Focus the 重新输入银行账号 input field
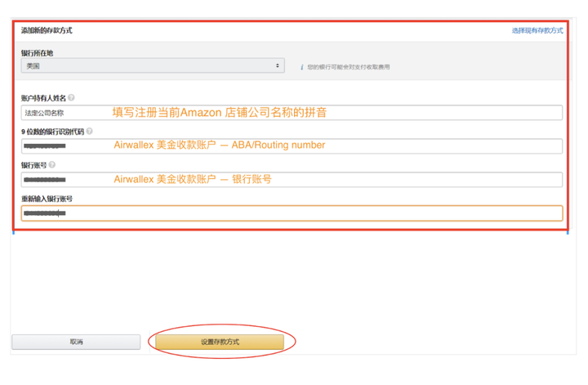This screenshot has height=385, width=588. tap(292, 213)
